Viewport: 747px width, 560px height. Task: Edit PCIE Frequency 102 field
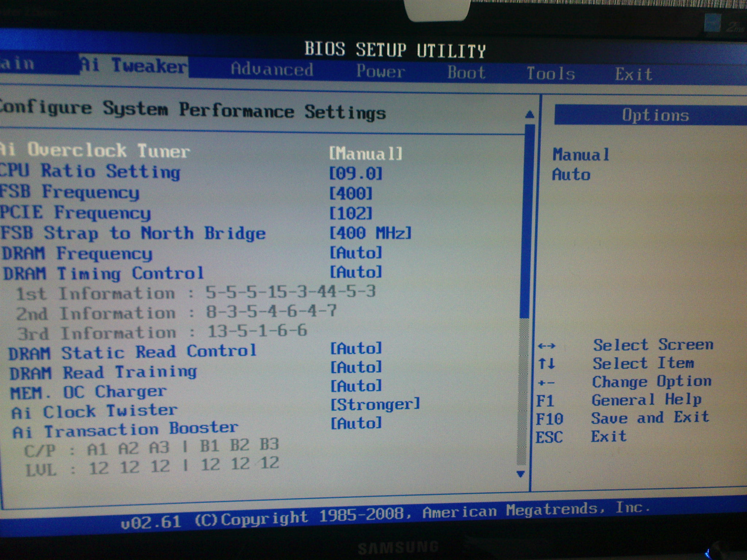[x=351, y=213]
